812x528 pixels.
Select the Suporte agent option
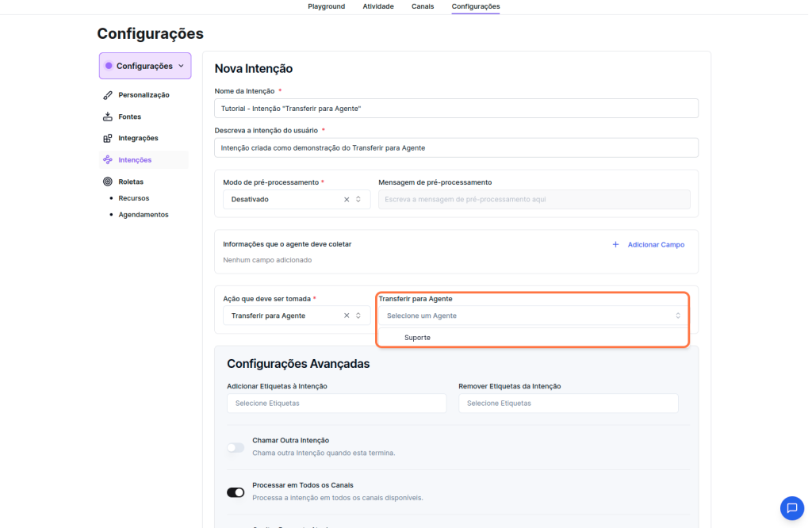[x=417, y=338]
